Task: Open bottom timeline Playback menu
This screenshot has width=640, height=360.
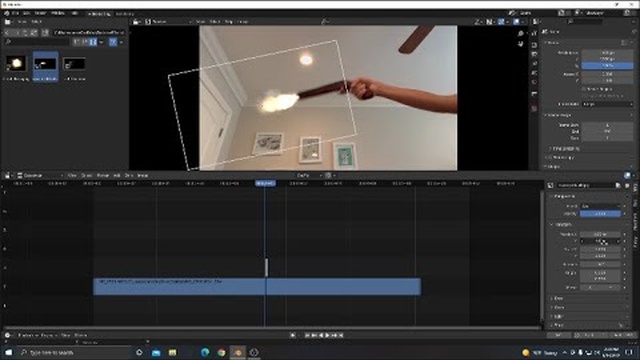Action: (x=28, y=335)
